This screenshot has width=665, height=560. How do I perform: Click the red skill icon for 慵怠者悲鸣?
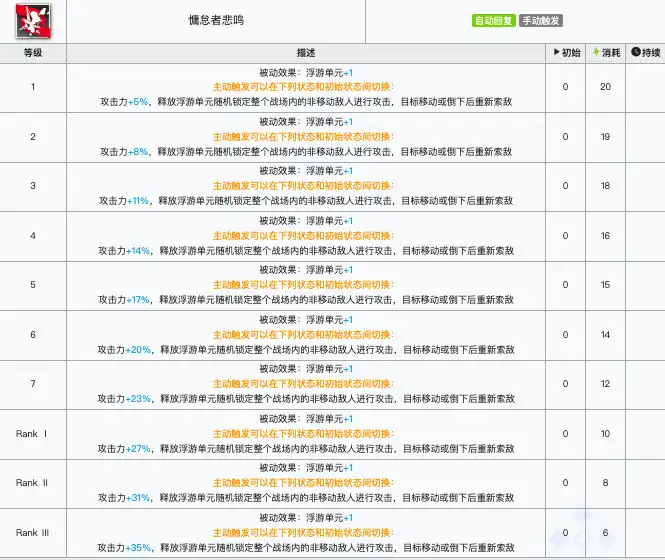click(x=21, y=20)
